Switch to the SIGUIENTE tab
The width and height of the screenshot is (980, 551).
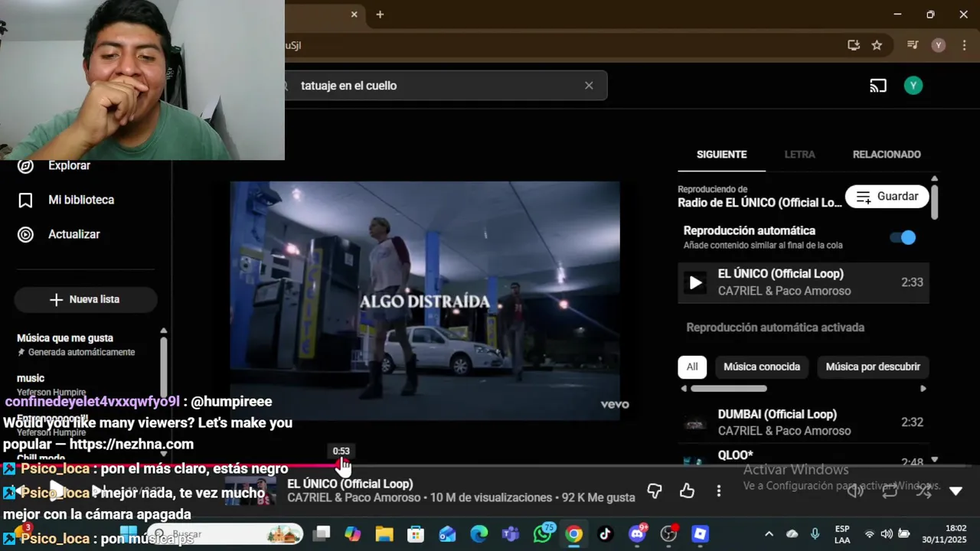pos(721,155)
